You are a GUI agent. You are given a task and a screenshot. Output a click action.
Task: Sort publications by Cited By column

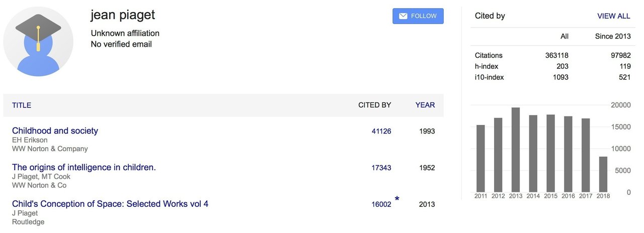click(374, 105)
